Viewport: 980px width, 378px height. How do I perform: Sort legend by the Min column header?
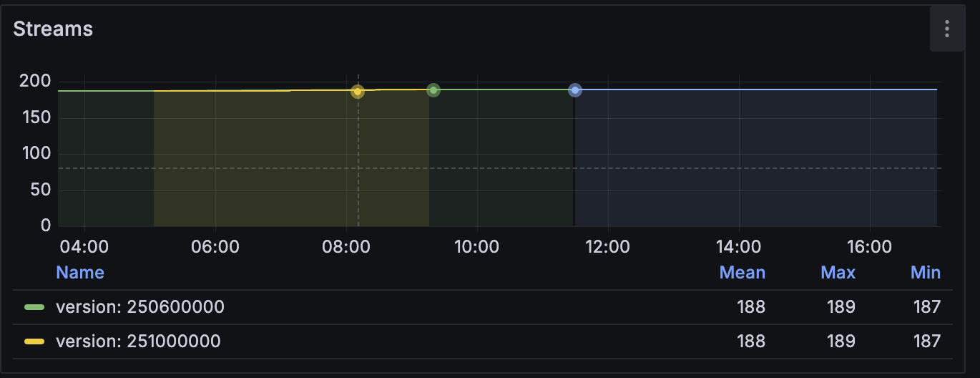pos(925,273)
